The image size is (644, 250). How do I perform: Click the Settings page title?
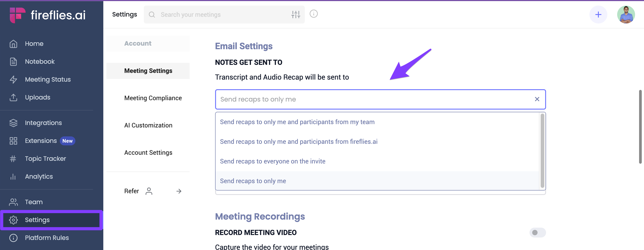point(125,15)
